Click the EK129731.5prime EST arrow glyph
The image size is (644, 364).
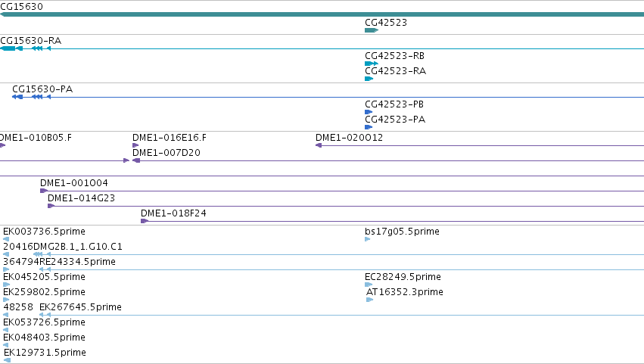[7, 360]
